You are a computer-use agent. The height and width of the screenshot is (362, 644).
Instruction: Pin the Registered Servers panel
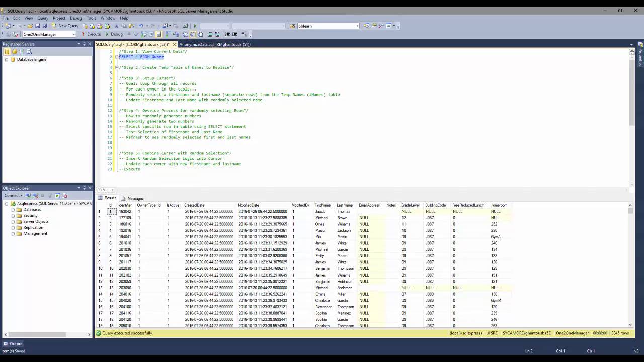(x=84, y=44)
